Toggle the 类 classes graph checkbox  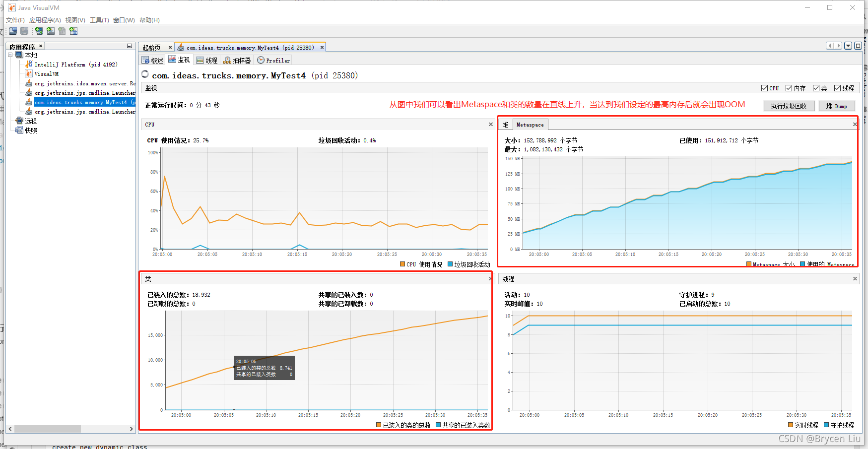point(816,88)
